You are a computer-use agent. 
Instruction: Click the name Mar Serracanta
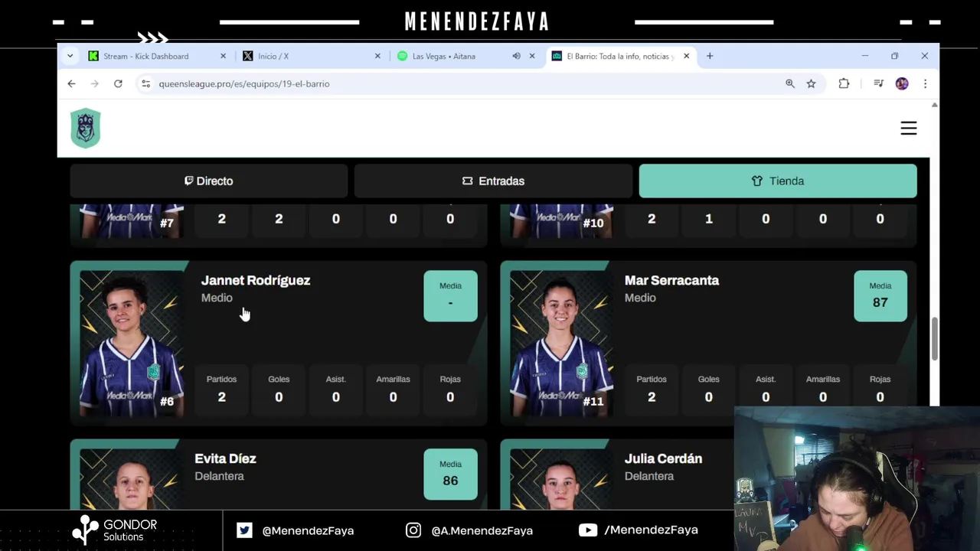(x=671, y=280)
